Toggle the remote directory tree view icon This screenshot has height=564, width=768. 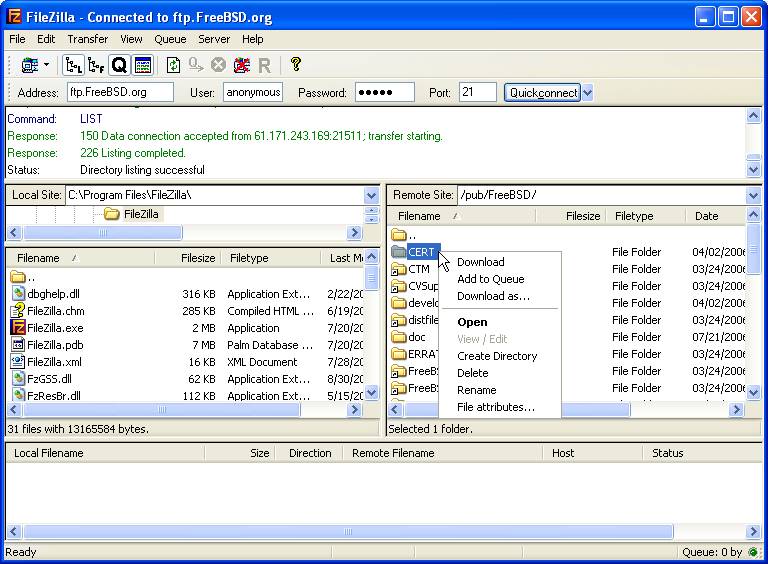(96, 65)
